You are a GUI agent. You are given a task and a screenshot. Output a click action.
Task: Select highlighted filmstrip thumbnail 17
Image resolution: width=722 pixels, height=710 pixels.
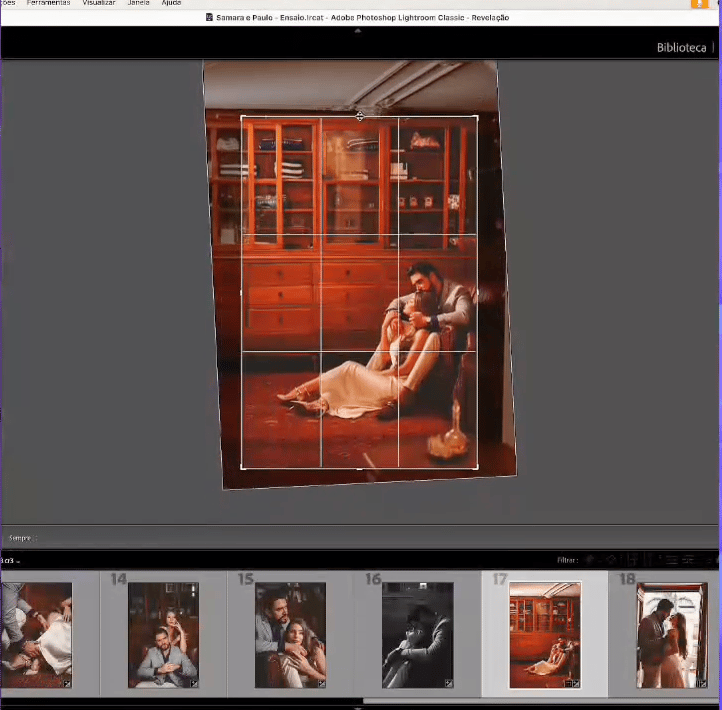tap(545, 635)
